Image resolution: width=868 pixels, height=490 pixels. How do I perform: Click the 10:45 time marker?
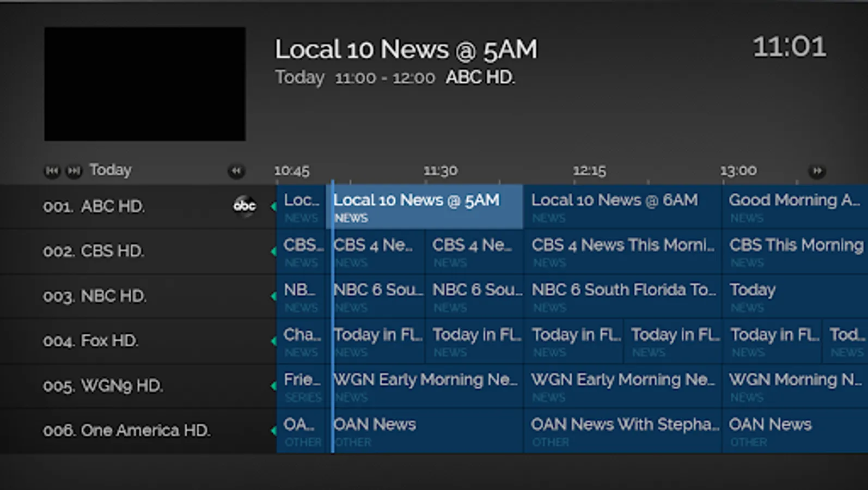[x=292, y=171]
